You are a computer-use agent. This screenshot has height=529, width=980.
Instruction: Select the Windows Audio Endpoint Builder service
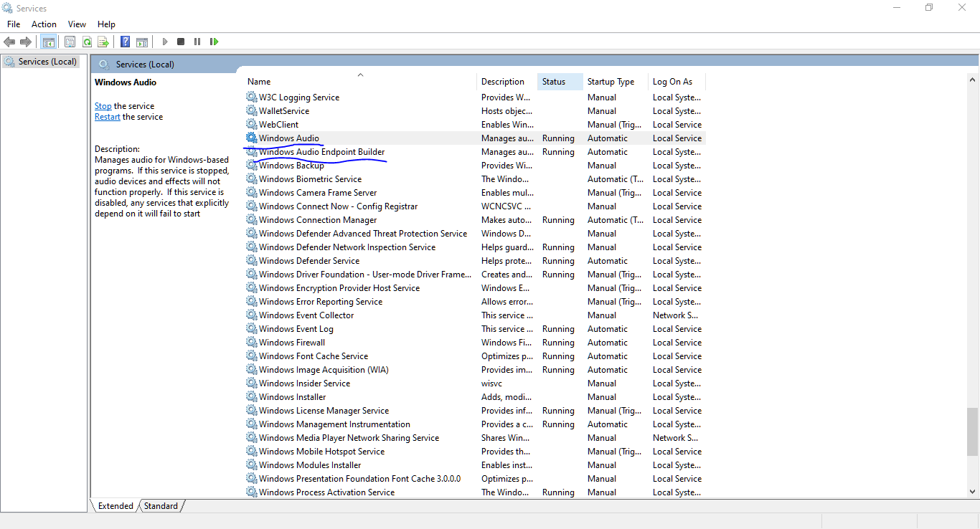tap(475, 152)
